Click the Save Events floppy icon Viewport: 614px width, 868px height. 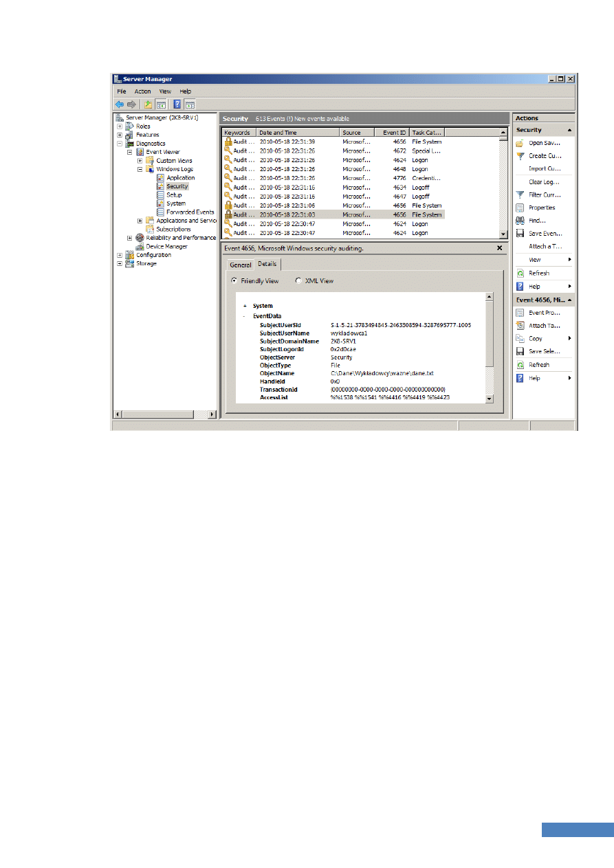[520, 234]
